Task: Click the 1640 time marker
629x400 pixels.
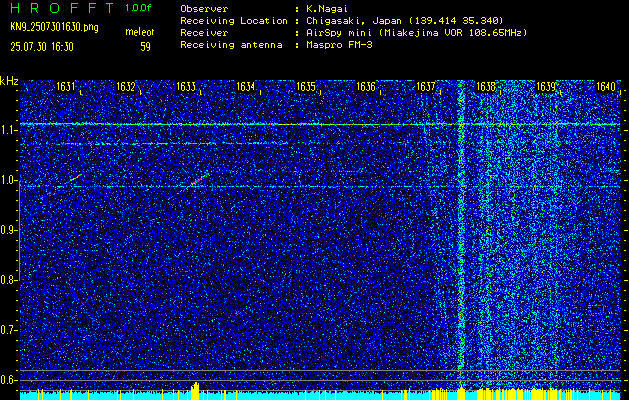Action: [x=606, y=86]
